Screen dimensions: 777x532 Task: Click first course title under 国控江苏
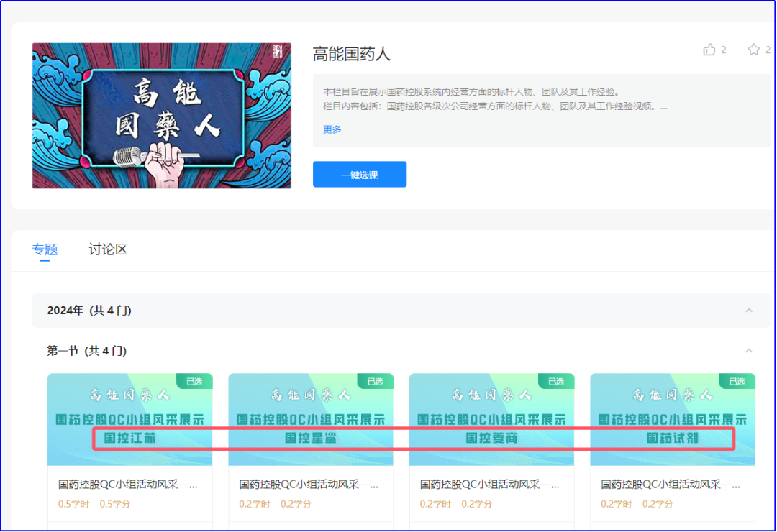coord(128,485)
